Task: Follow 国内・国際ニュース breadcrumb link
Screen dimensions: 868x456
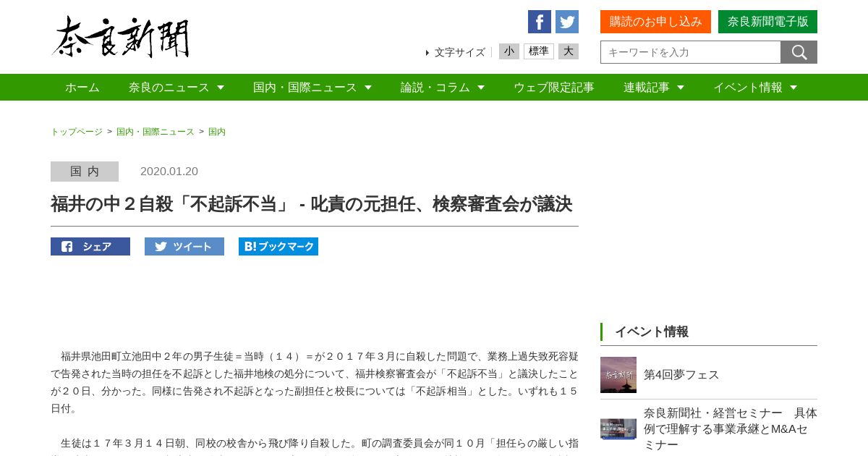Action: tap(156, 132)
